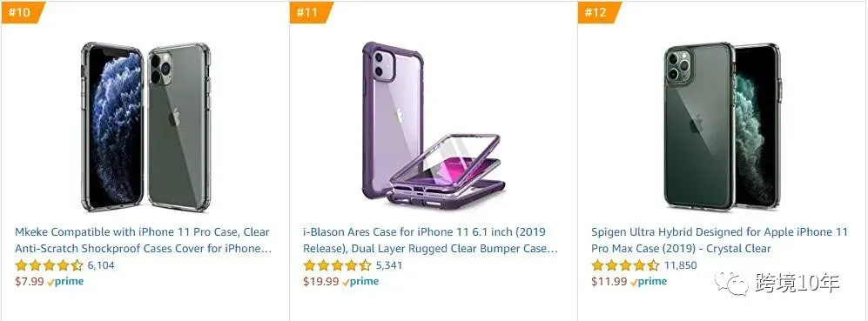Click the #11 rank badge
The height and width of the screenshot is (321, 868).
(x=311, y=13)
